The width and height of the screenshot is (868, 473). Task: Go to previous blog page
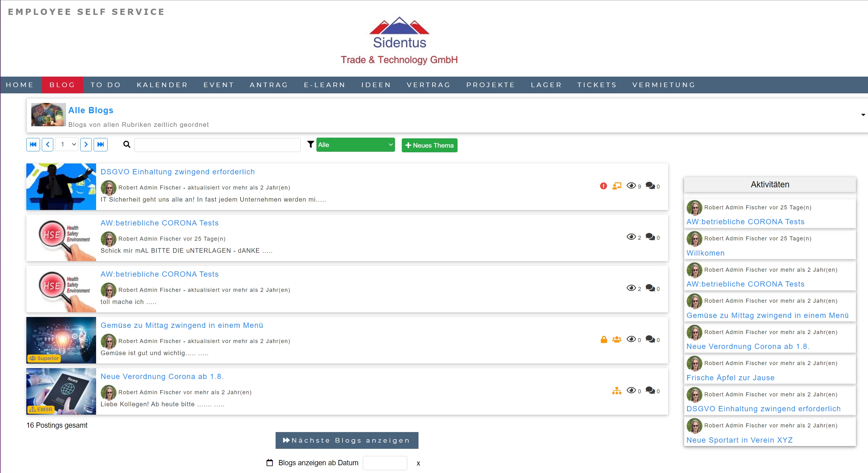[47, 145]
